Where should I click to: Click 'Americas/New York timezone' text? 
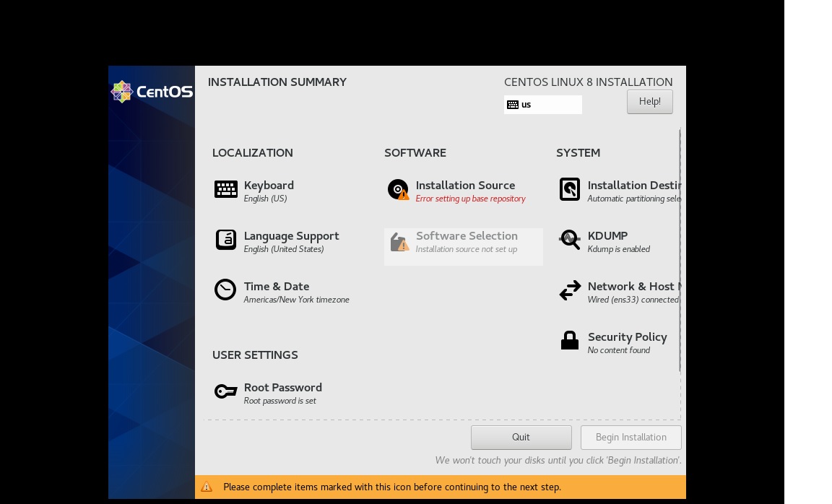pos(296,300)
